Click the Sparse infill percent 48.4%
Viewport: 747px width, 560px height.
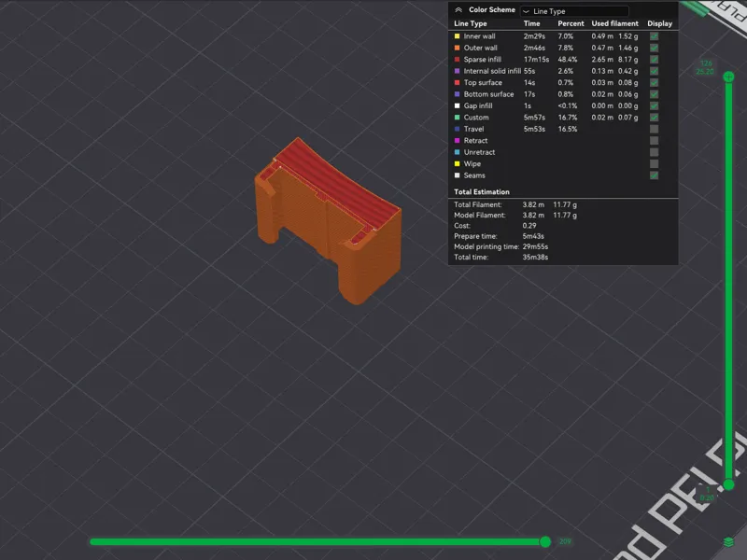(568, 60)
